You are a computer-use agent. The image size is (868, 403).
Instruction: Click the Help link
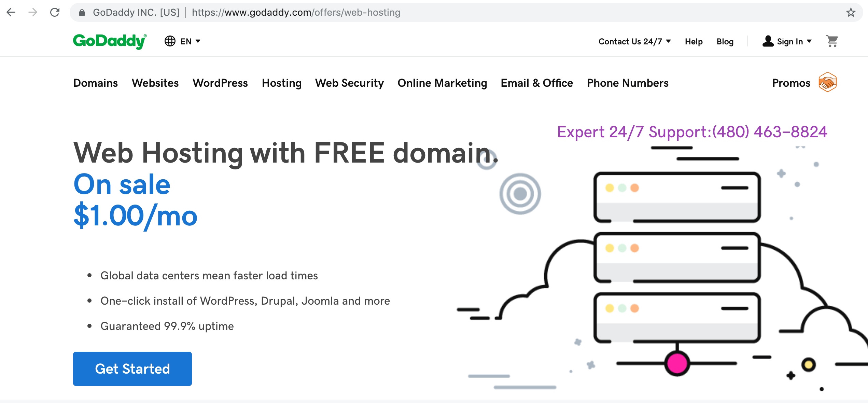tap(693, 41)
